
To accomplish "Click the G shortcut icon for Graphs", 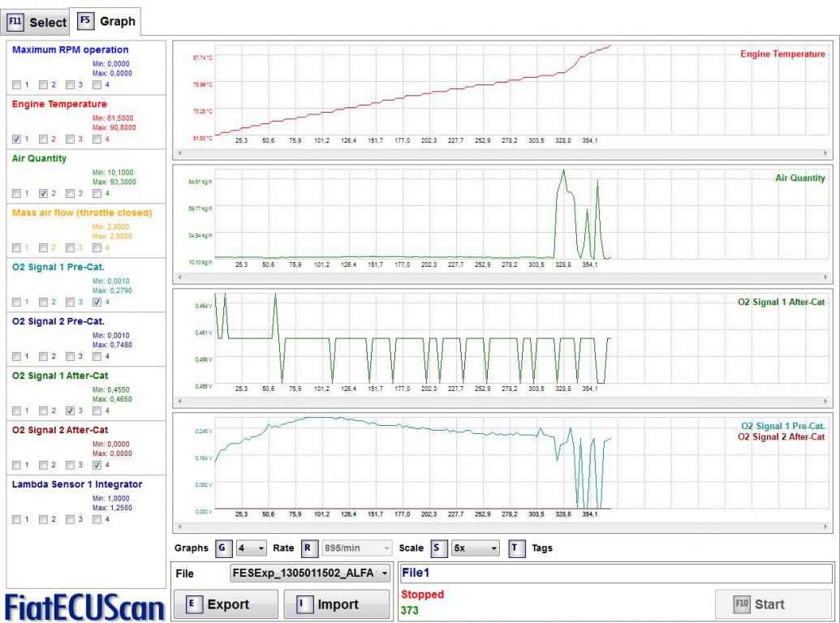I will (223, 548).
